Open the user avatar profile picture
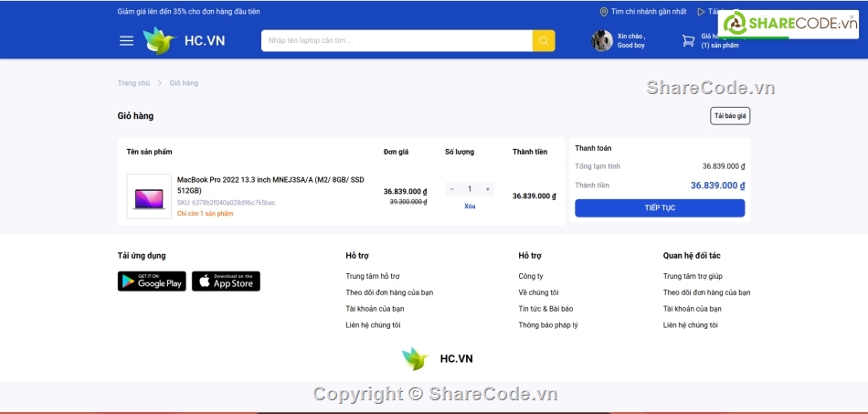This screenshot has width=868, height=414. tap(601, 40)
